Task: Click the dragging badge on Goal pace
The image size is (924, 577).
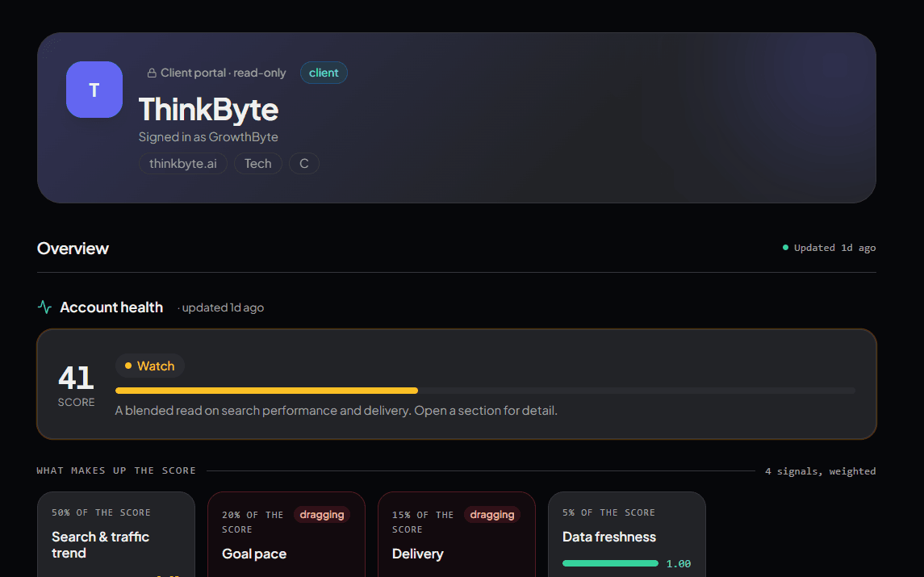Action: (x=322, y=515)
